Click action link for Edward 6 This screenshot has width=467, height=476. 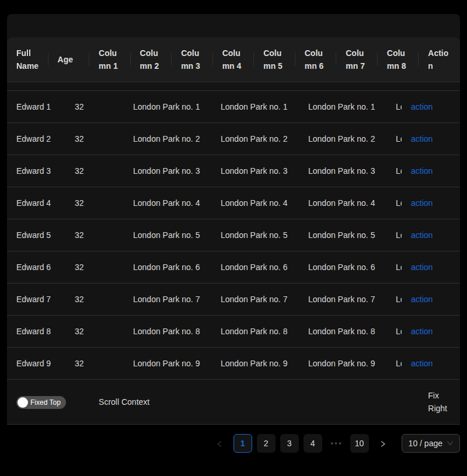coord(421,267)
